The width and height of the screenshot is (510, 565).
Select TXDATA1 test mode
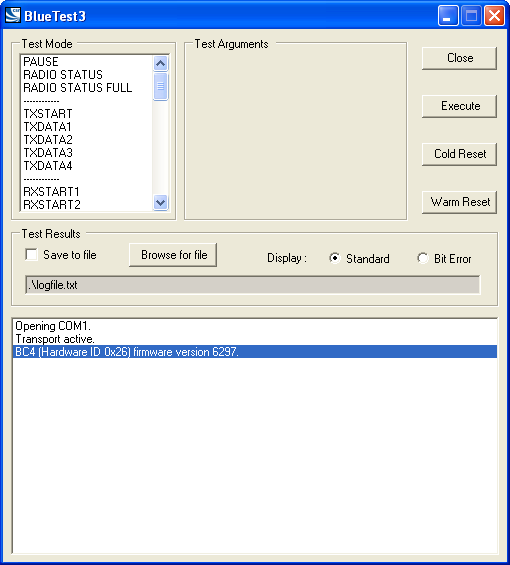87,127
